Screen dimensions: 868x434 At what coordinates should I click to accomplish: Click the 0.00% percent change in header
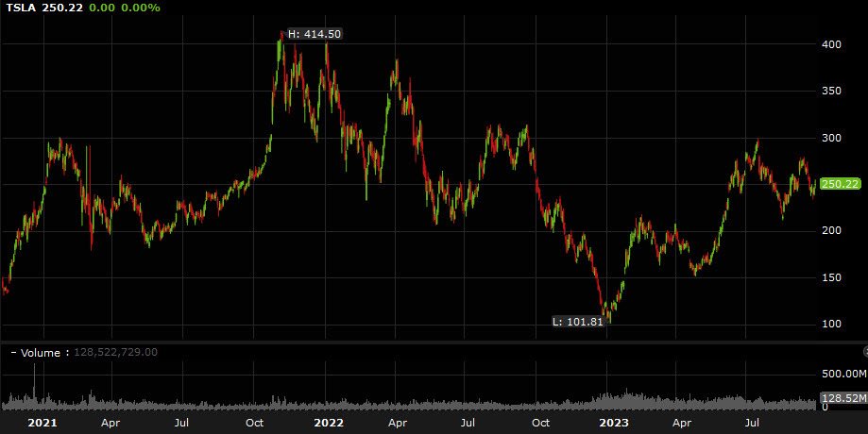coord(141,8)
